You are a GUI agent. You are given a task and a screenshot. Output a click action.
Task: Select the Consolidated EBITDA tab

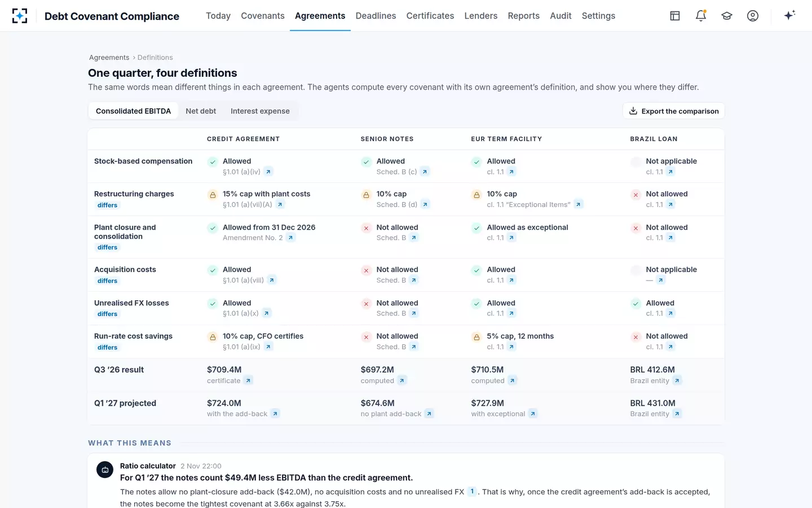click(x=133, y=111)
